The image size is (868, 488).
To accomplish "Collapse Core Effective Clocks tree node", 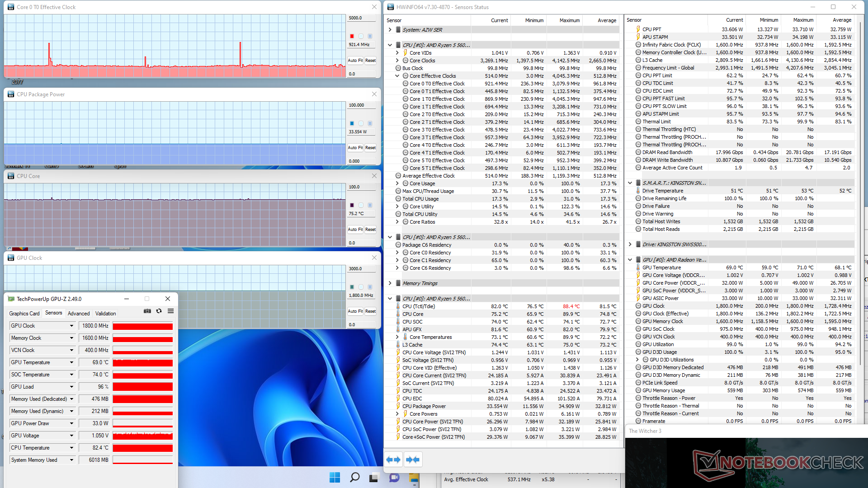I will point(397,76).
